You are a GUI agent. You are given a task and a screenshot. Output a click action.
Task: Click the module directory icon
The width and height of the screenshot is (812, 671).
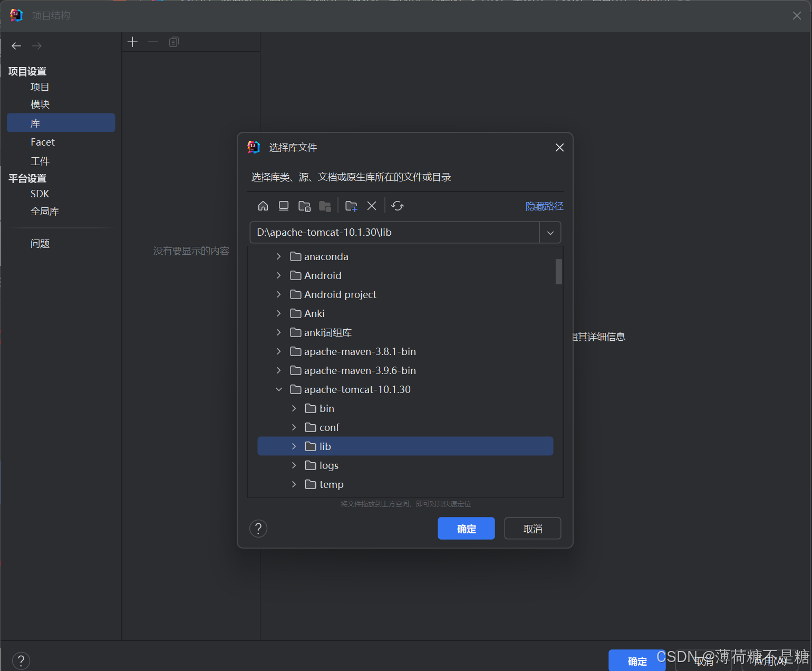point(325,206)
